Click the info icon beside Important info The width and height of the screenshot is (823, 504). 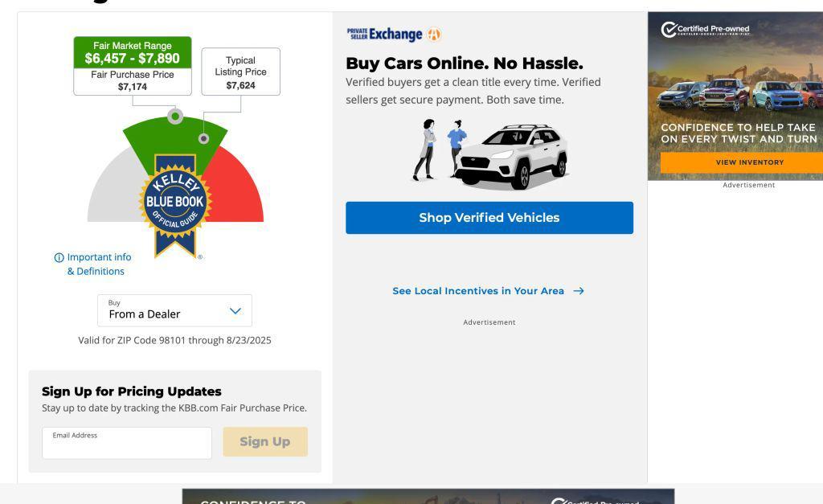59,257
